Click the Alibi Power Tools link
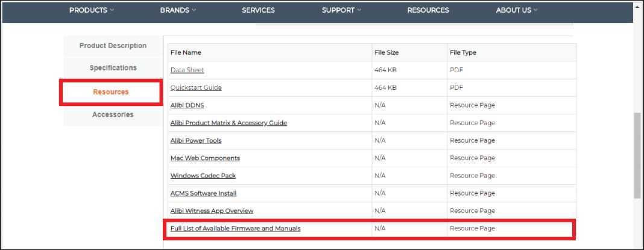 [196, 140]
